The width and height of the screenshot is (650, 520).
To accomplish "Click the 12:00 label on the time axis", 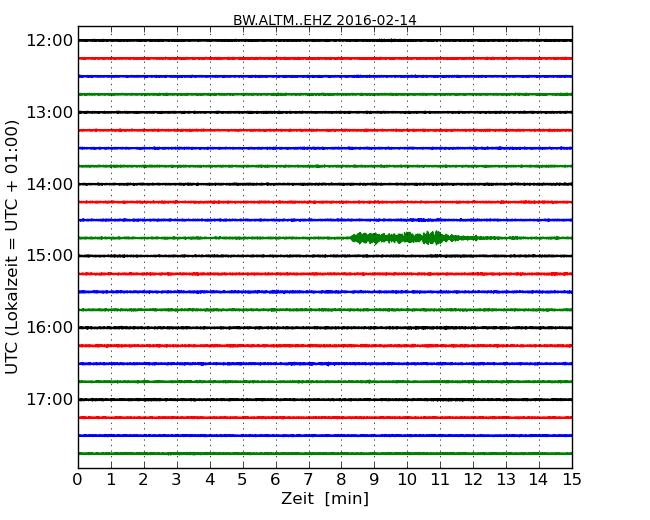I will [x=49, y=41].
